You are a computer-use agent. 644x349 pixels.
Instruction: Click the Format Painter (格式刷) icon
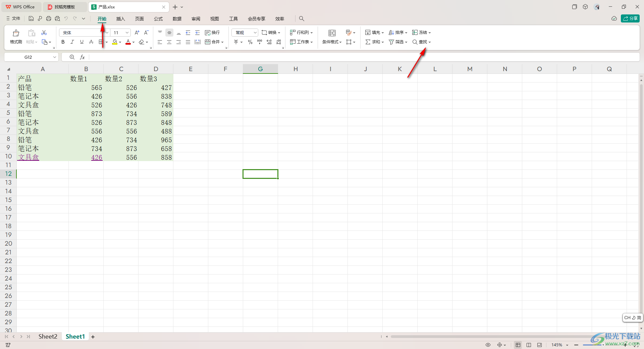click(x=16, y=33)
